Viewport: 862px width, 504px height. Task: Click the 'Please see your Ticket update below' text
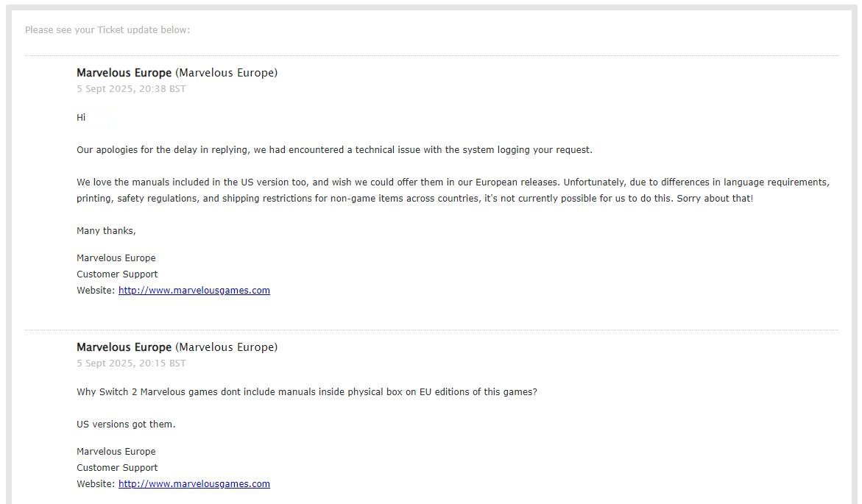tap(107, 29)
